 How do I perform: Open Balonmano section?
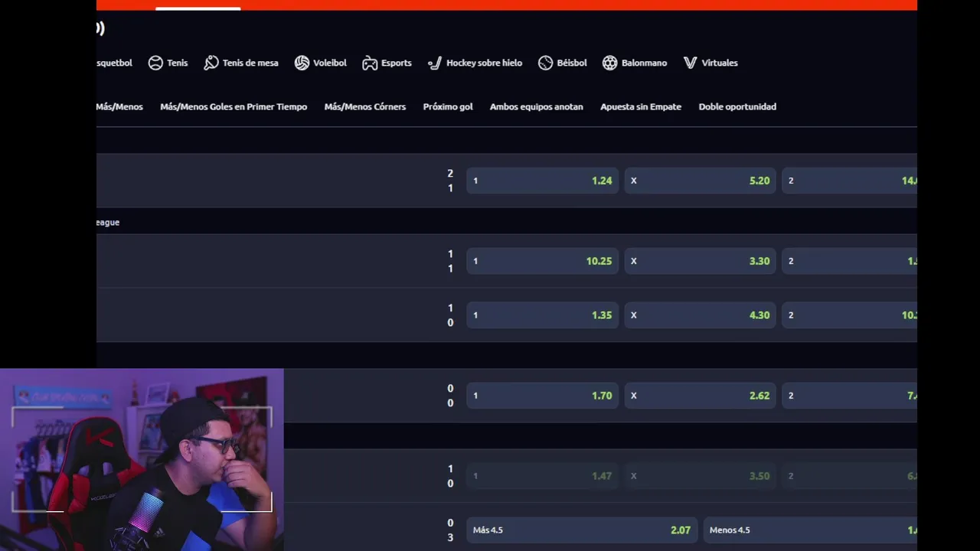pyautogui.click(x=644, y=63)
